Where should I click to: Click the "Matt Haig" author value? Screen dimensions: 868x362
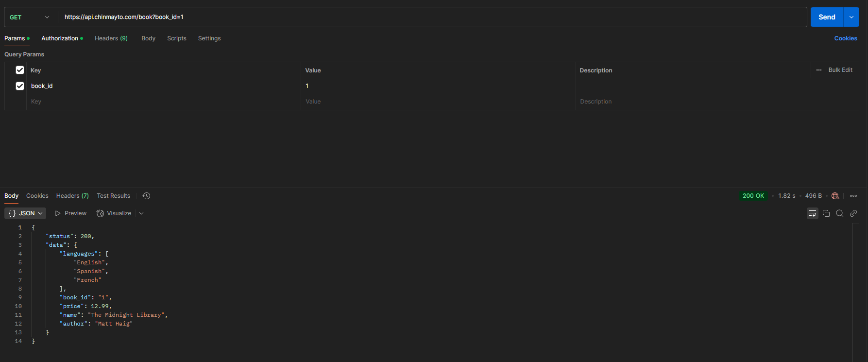click(x=114, y=324)
